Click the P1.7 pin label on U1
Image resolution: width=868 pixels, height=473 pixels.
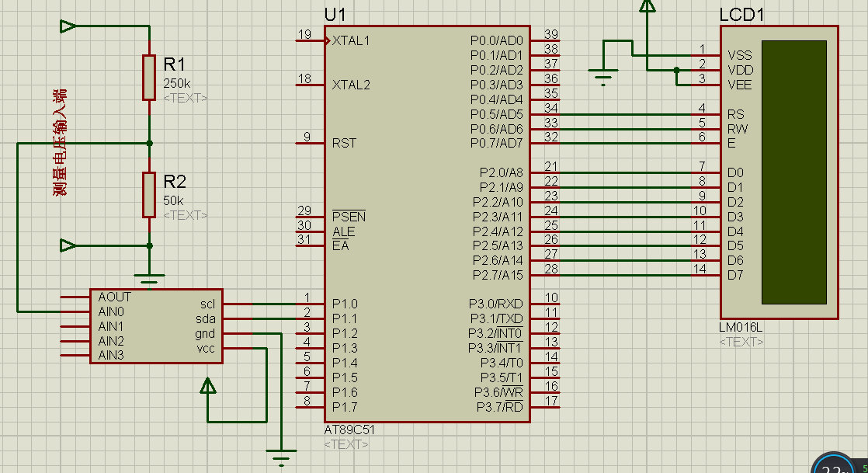click(x=345, y=407)
